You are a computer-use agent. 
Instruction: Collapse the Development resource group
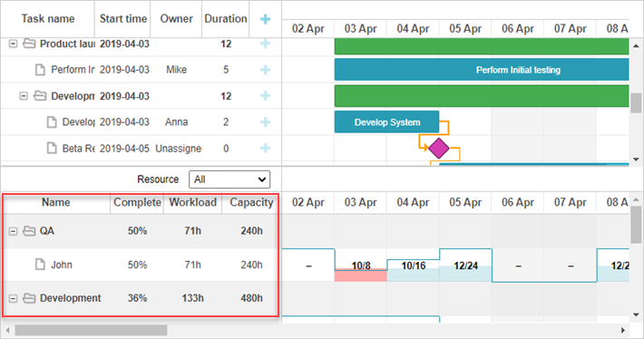click(13, 298)
